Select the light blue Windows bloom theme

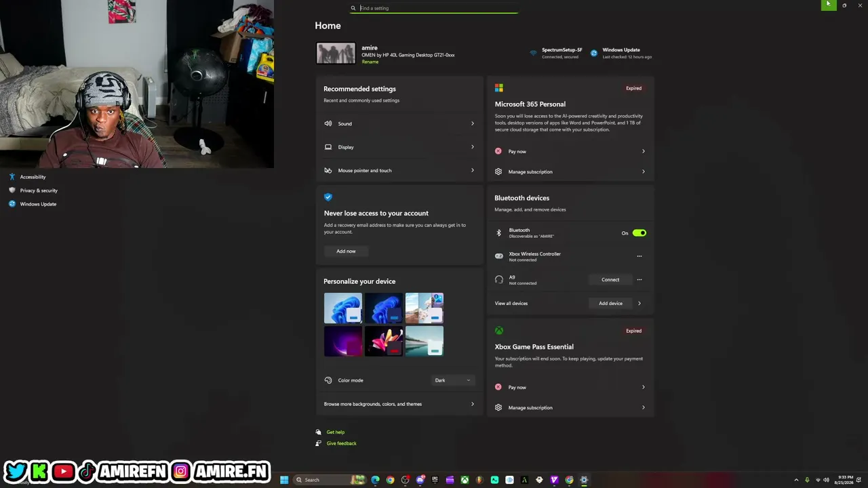point(343,308)
